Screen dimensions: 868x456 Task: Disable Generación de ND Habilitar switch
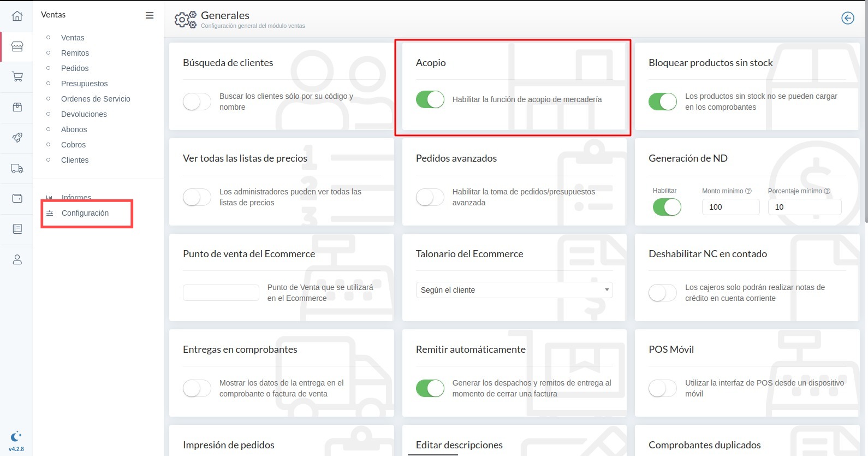pyautogui.click(x=667, y=207)
